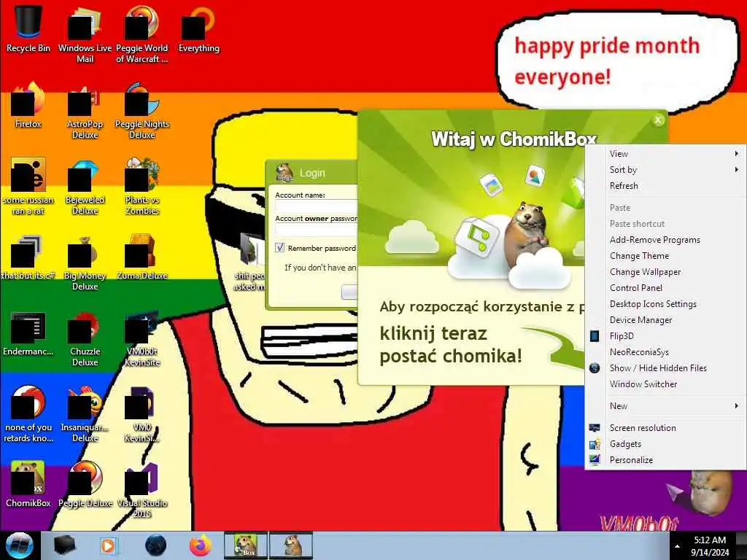747x560 pixels.
Task: Select Window Switcher menu entry
Action: point(665,384)
